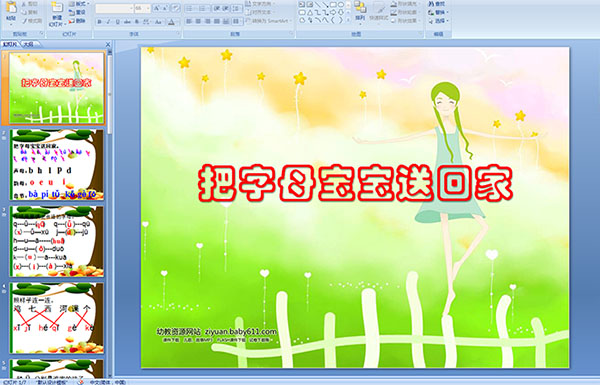
Task: Center the paragraph text
Action: point(198,21)
